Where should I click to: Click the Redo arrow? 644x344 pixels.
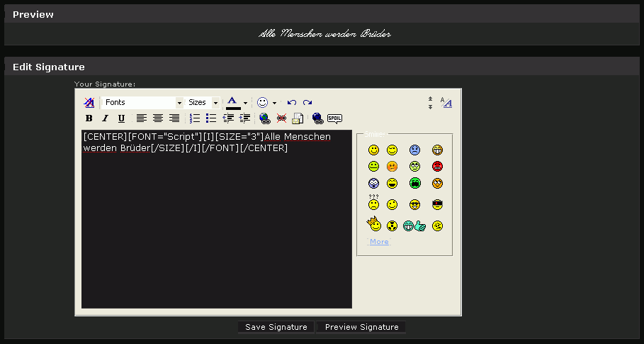tap(307, 102)
